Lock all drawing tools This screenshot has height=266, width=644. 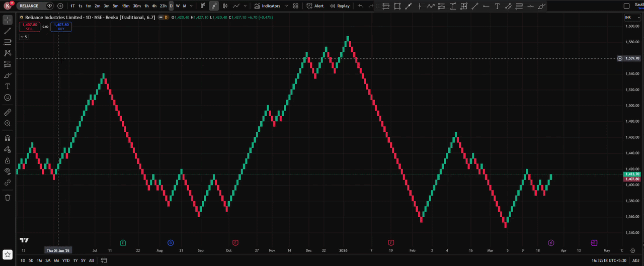8,160
